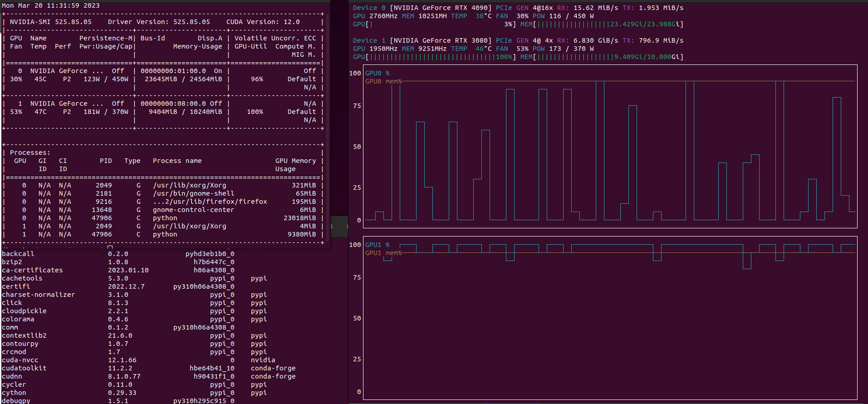Click the cudnn package name
This screenshot has height=404, width=868.
(x=12, y=376)
